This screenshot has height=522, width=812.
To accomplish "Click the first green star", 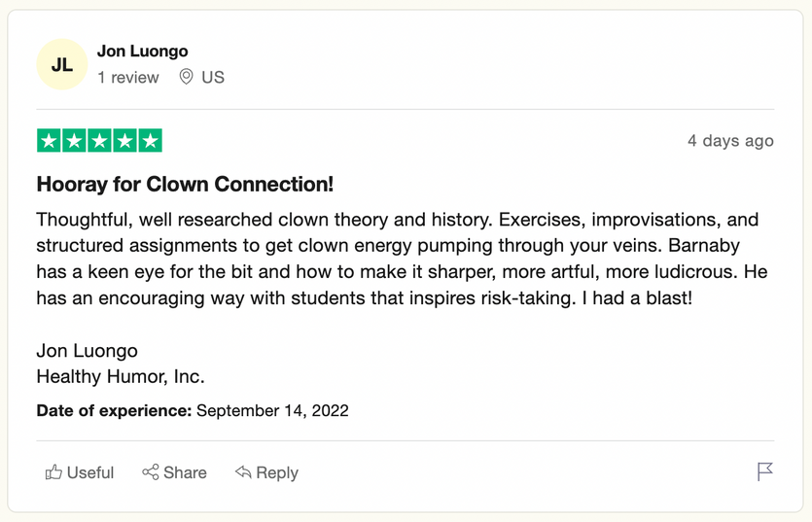I will [x=49, y=141].
